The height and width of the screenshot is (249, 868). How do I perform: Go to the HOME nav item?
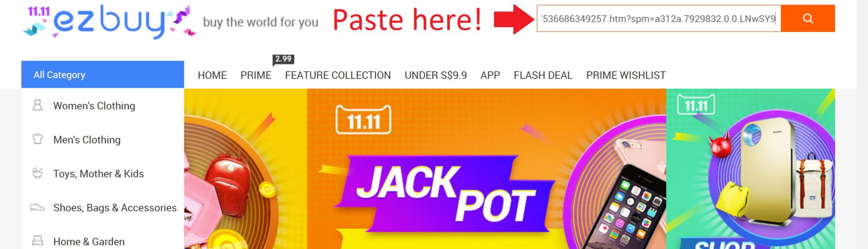click(212, 75)
